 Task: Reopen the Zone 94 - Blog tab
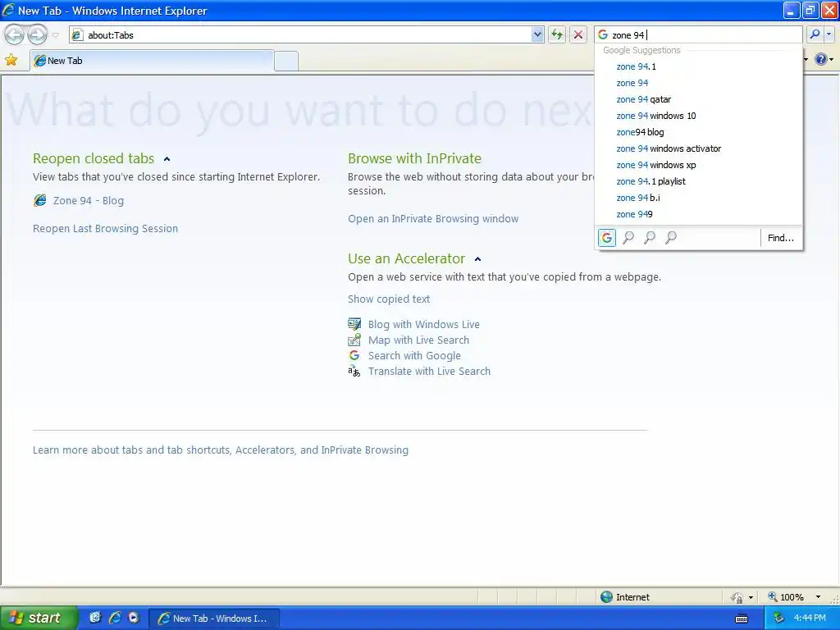pyautogui.click(x=89, y=200)
